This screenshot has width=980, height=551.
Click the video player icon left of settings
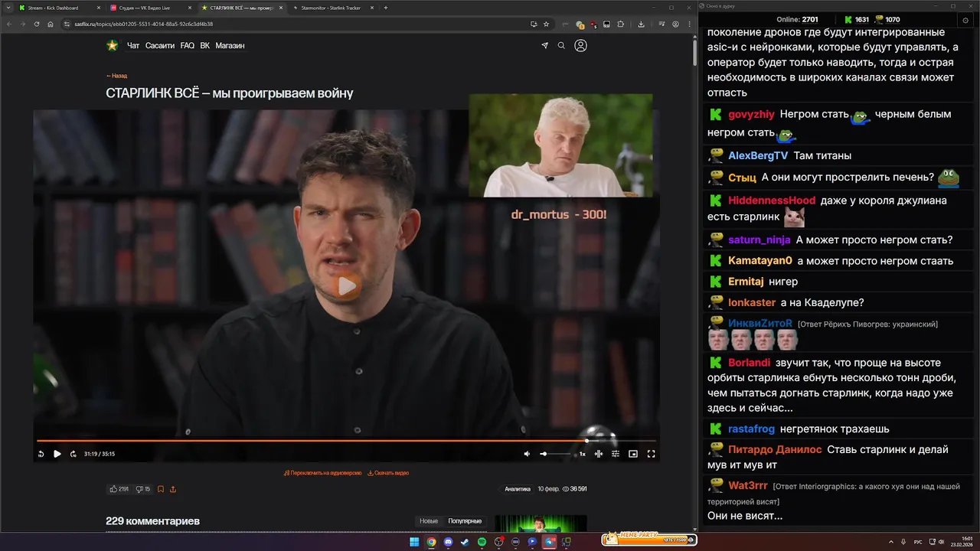pyautogui.click(x=599, y=454)
